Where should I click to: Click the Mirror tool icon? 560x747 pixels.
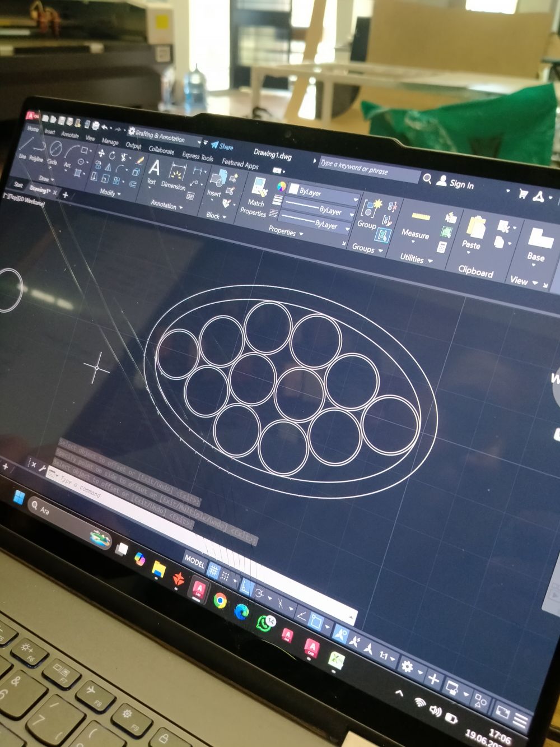(109, 167)
